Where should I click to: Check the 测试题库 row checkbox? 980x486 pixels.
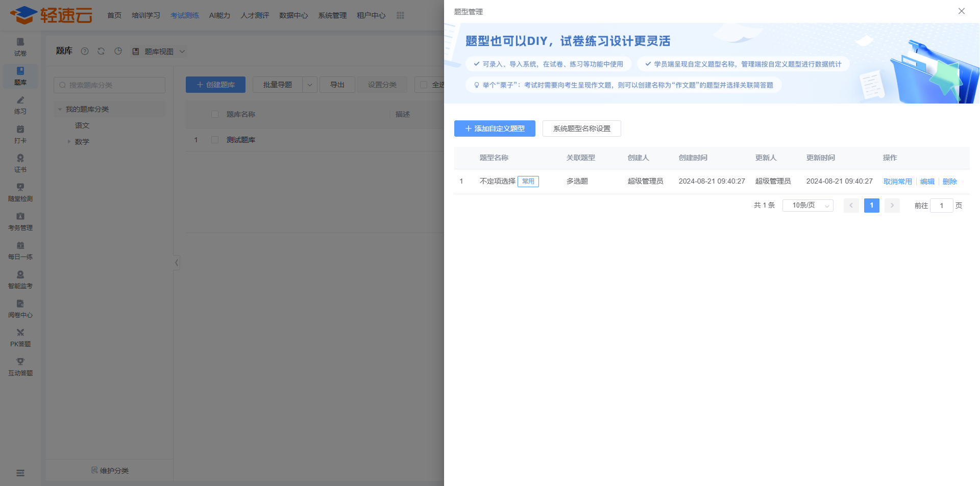click(x=215, y=140)
